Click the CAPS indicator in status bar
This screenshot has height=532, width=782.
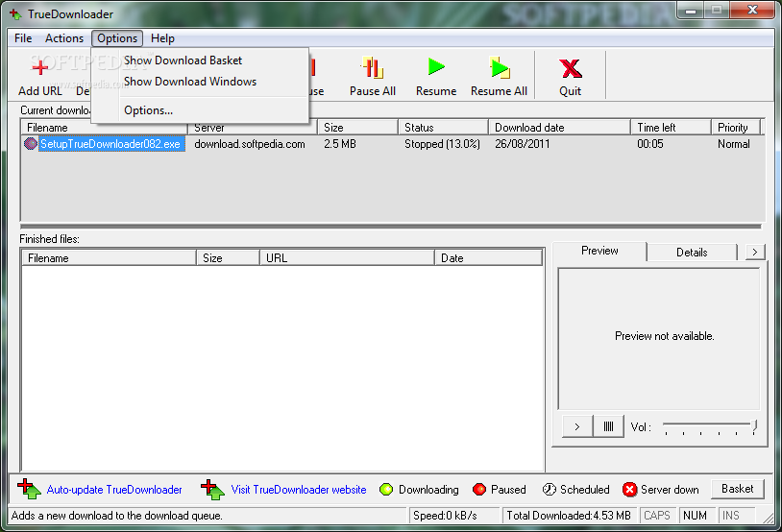point(657,516)
